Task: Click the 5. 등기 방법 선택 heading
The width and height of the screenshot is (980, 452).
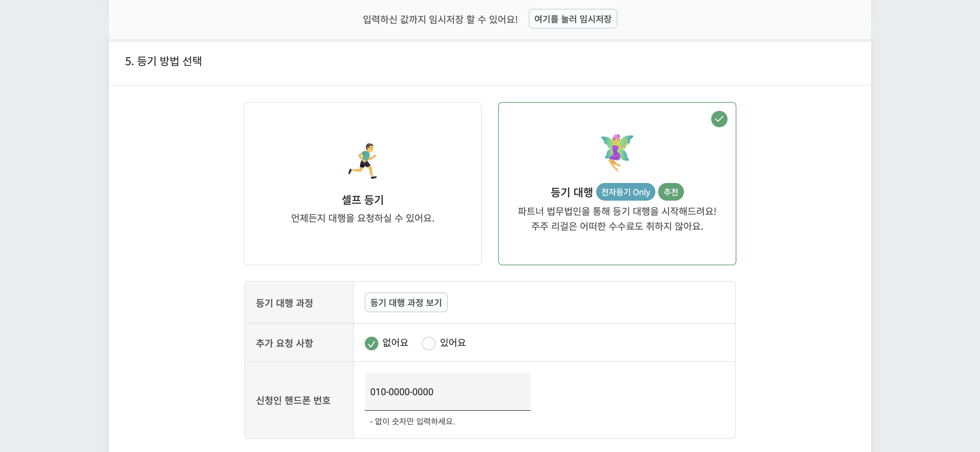Action: pos(163,61)
